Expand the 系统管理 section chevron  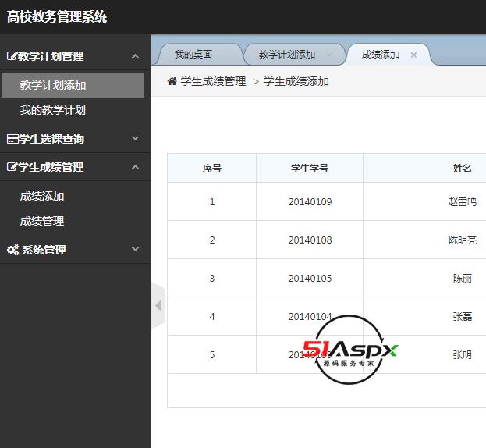135,249
